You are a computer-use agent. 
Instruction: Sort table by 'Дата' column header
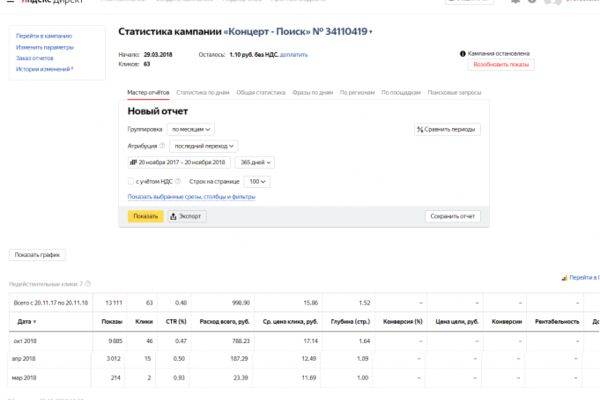26,322
